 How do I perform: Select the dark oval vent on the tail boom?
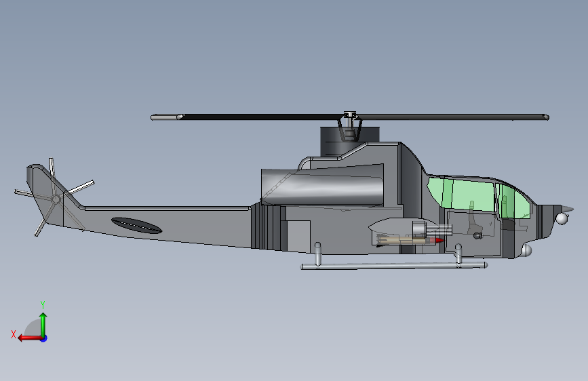click(136, 225)
